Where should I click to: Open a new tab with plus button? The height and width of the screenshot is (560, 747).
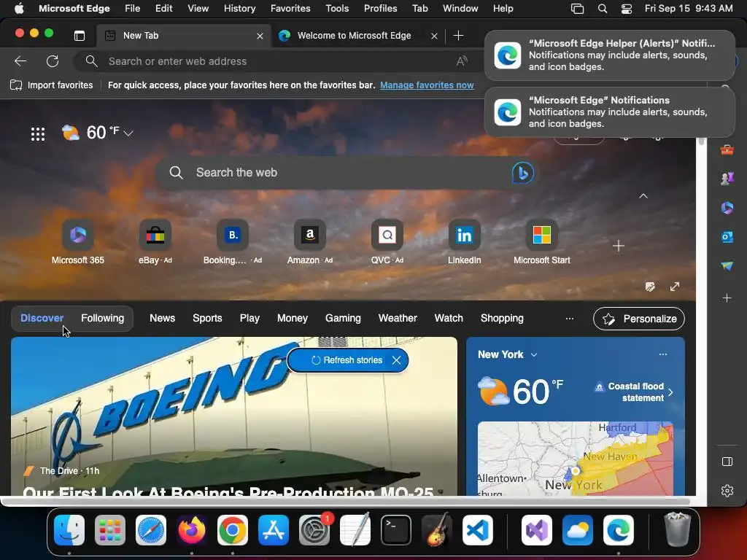(458, 36)
